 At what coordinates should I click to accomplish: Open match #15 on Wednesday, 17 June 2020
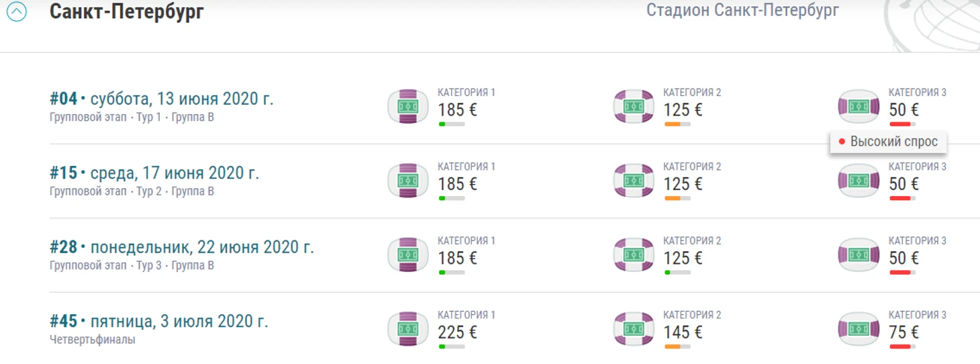click(x=154, y=173)
